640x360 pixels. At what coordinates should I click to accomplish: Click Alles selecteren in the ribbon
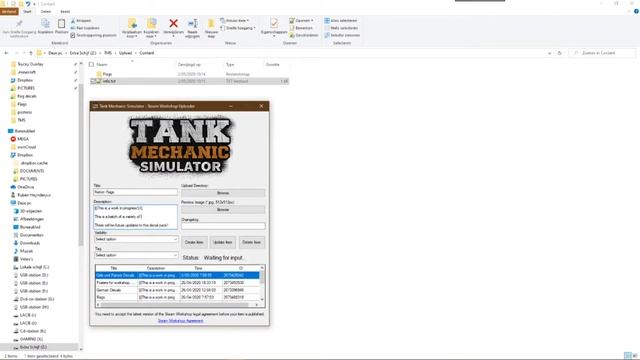click(341, 20)
